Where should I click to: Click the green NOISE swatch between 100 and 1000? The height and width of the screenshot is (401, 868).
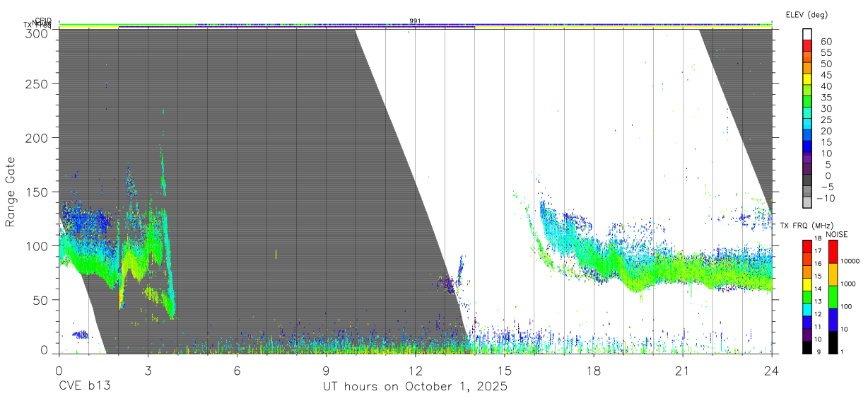[x=833, y=296]
